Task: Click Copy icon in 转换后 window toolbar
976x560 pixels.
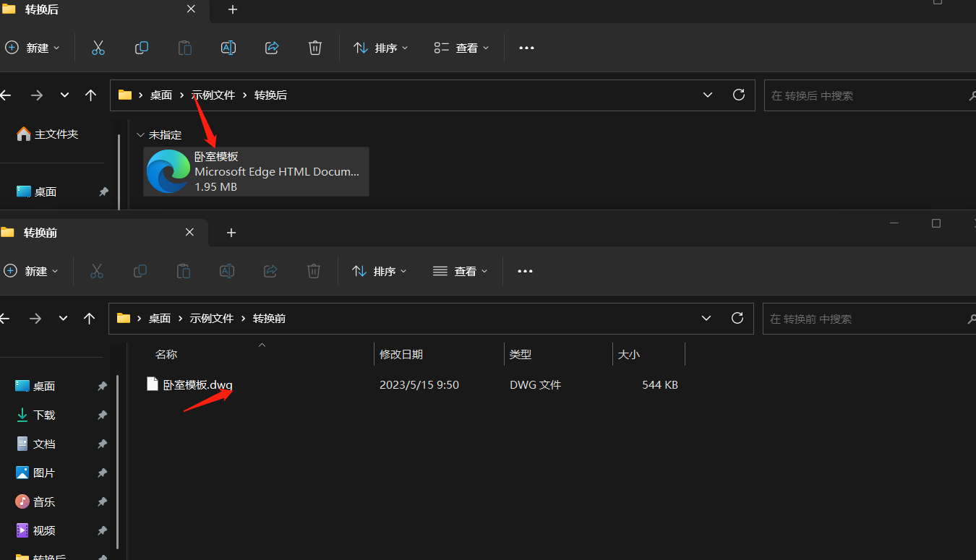Action: tap(142, 48)
